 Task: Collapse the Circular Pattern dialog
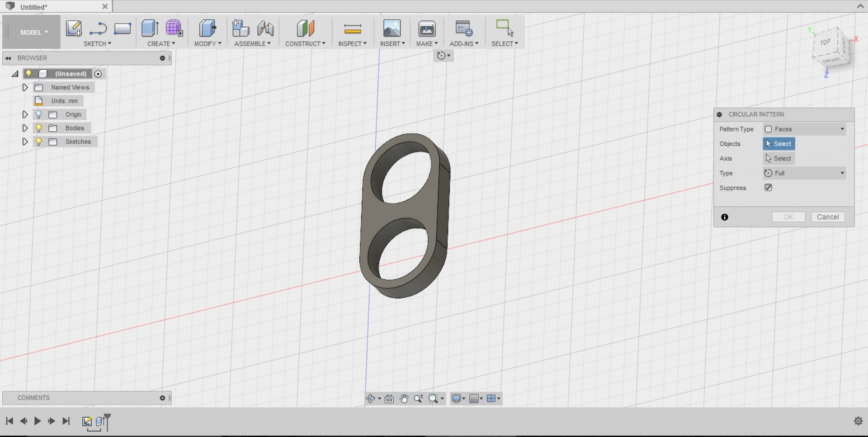(x=719, y=115)
